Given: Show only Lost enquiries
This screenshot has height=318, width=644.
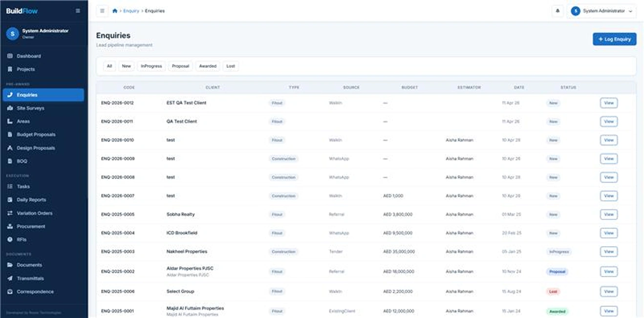Looking at the screenshot, I should pos(231,66).
